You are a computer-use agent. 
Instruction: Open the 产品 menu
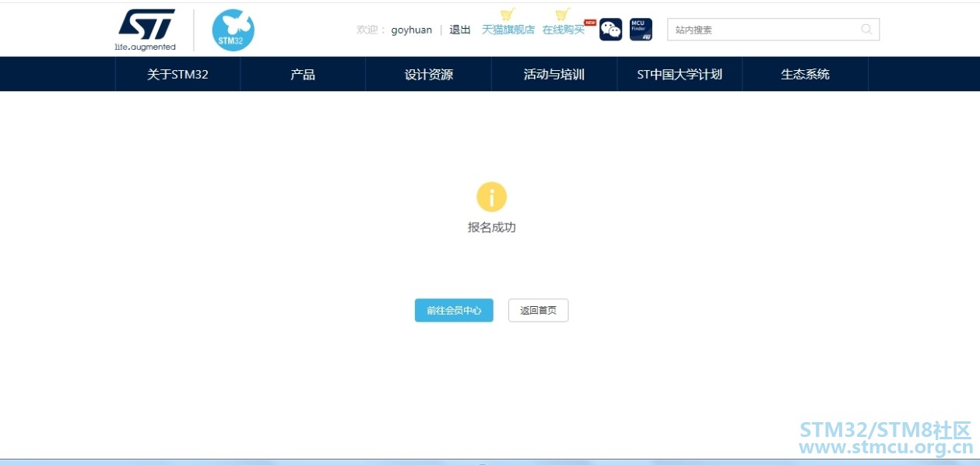click(303, 74)
